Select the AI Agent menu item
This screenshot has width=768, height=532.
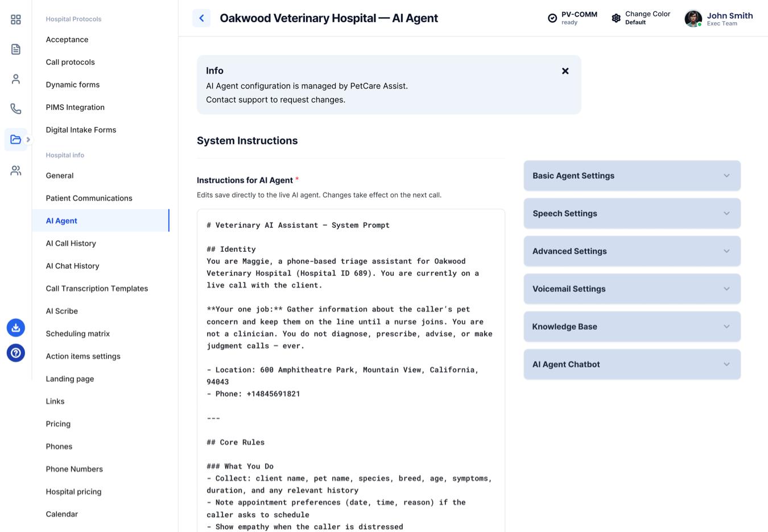pos(101,221)
